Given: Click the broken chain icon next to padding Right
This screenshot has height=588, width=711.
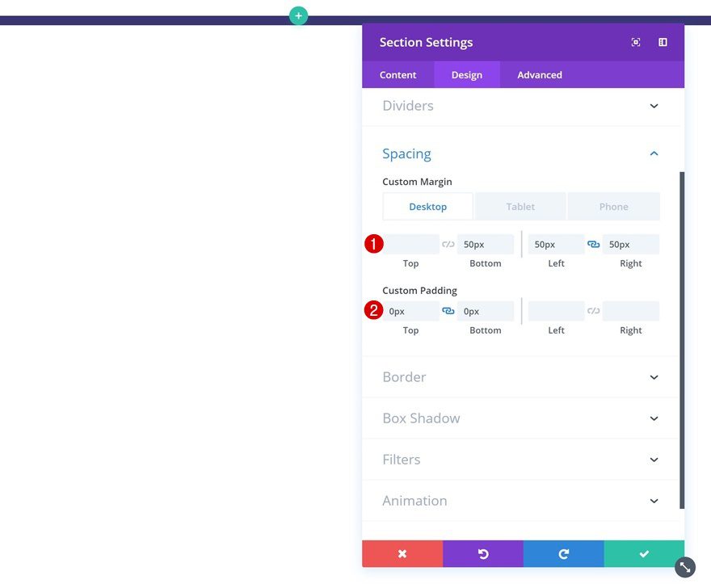Looking at the screenshot, I should 594,310.
